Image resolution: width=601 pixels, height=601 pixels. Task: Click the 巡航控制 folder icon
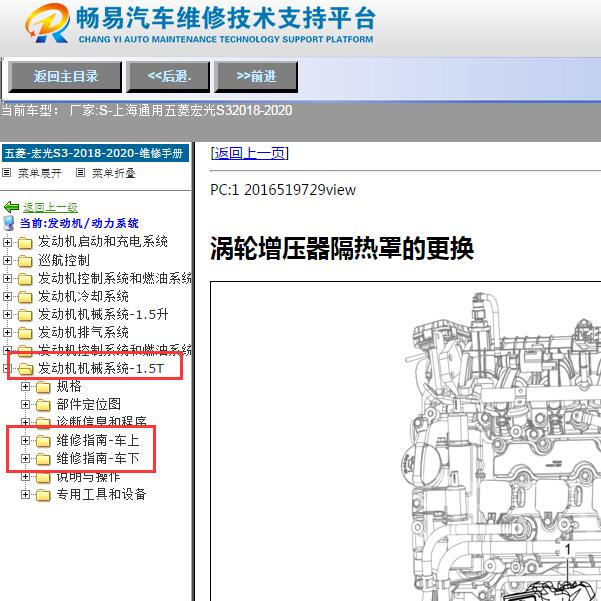(x=25, y=261)
